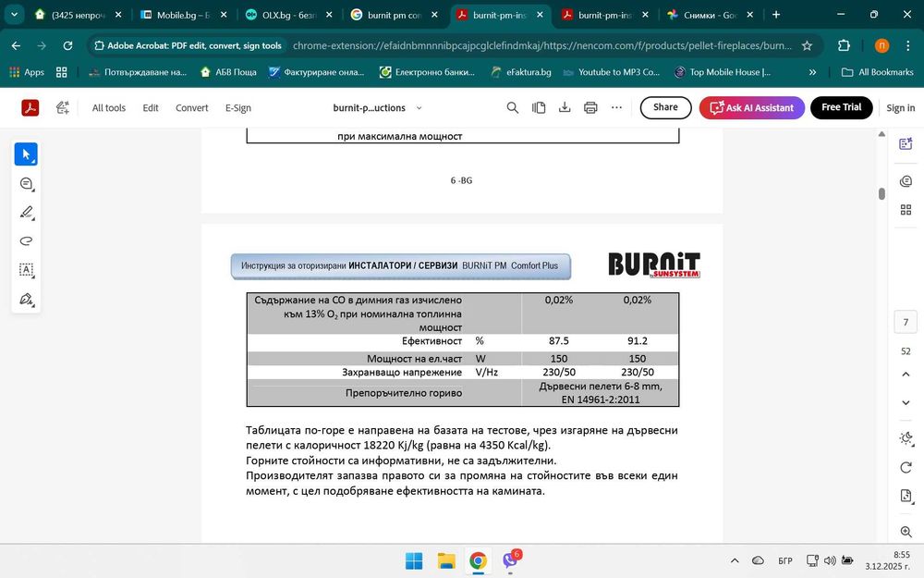This screenshot has width=924, height=578.
Task: Expand the document title dropdown
Action: click(419, 108)
